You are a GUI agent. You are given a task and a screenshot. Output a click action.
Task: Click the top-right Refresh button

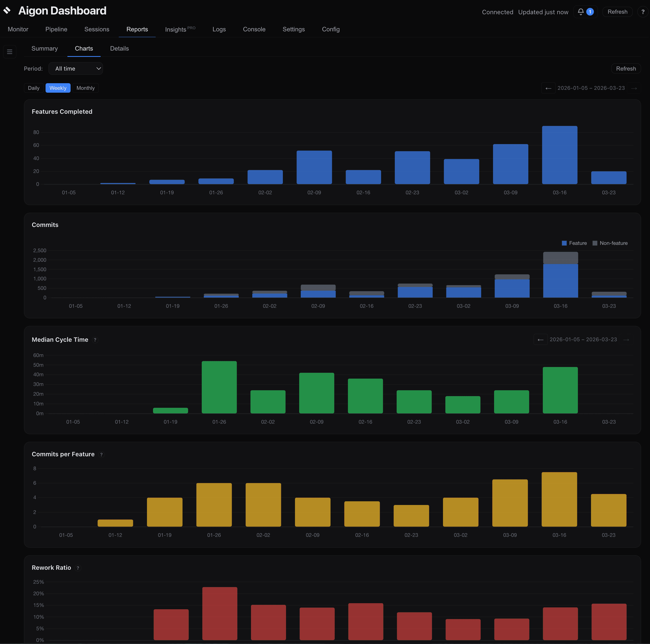[x=617, y=12]
